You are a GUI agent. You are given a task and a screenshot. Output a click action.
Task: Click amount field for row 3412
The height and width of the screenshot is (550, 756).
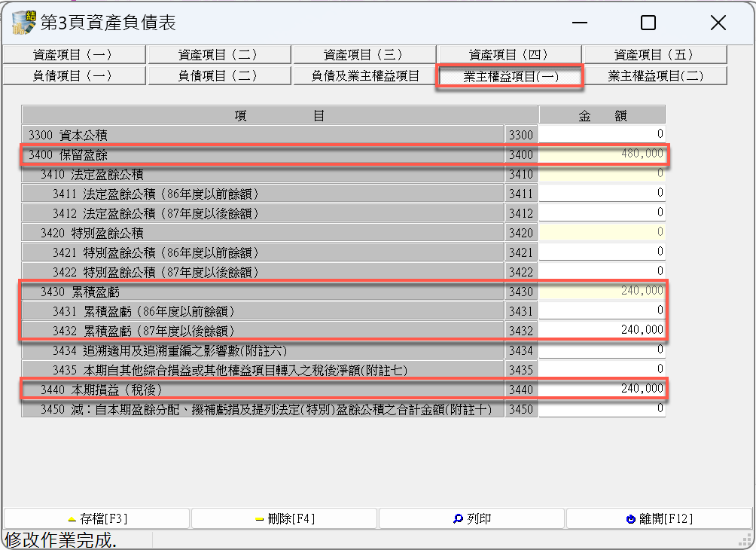pyautogui.click(x=602, y=212)
